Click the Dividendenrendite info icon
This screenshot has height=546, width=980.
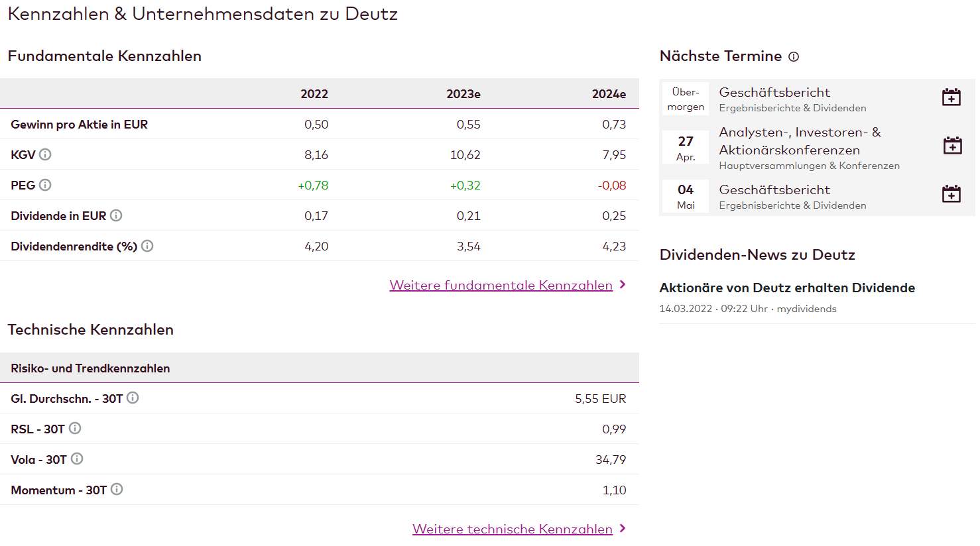coord(147,245)
